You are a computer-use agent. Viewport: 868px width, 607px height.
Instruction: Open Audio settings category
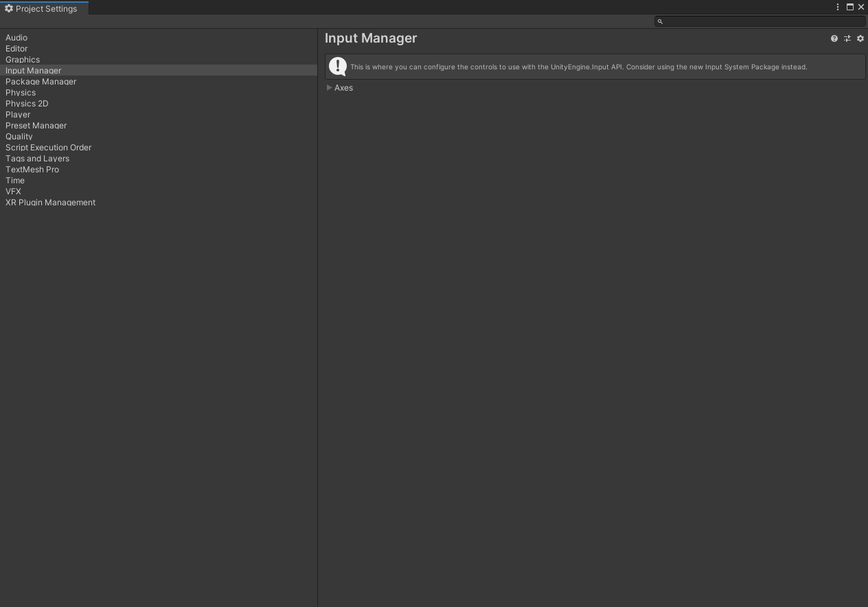[159, 38]
